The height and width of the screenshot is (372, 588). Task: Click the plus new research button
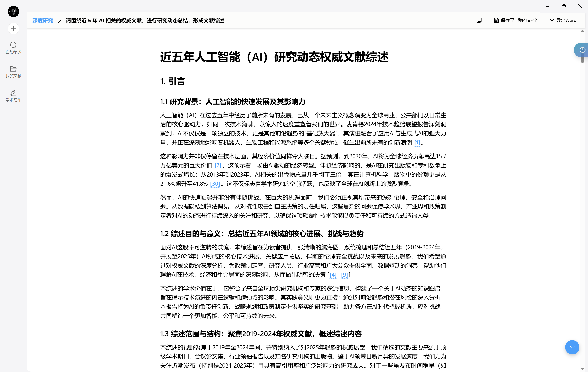[x=13, y=29]
